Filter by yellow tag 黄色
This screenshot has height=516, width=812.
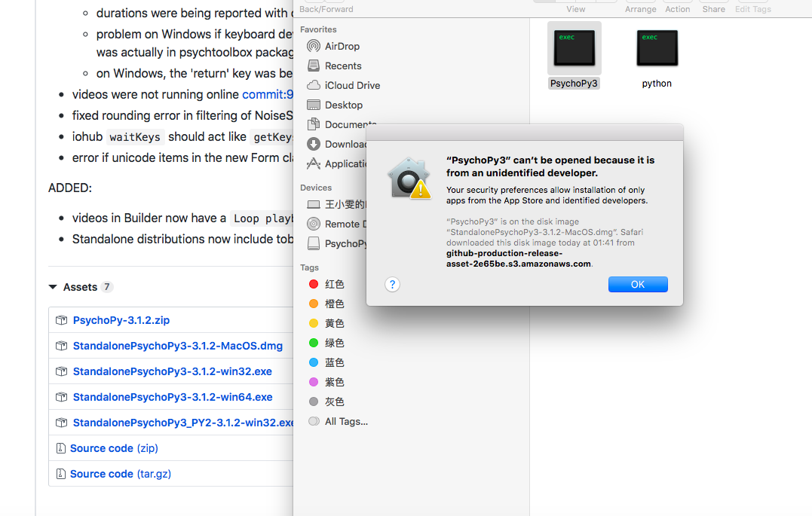point(326,323)
